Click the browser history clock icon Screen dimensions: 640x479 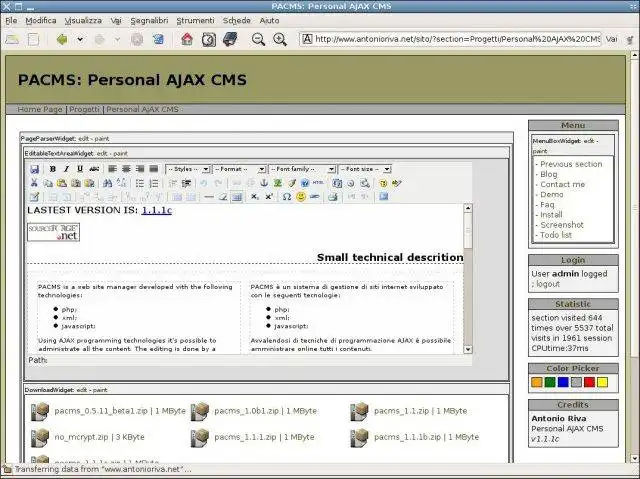(x=209, y=40)
